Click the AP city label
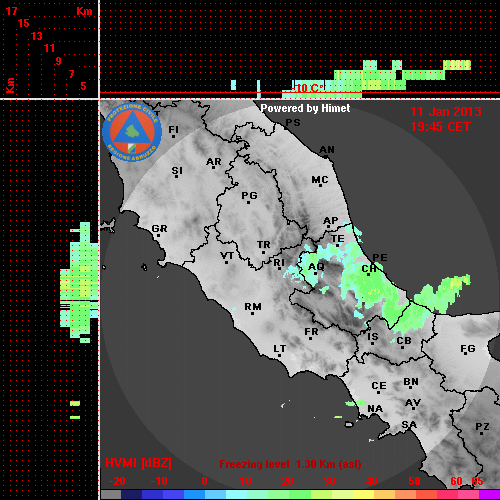This screenshot has width=500, height=500. click(331, 221)
